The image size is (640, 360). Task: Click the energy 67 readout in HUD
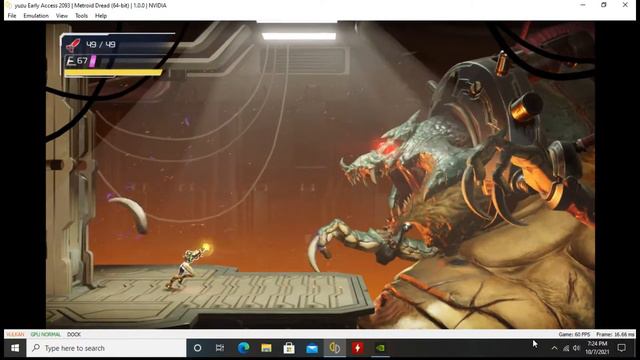pyautogui.click(x=78, y=61)
